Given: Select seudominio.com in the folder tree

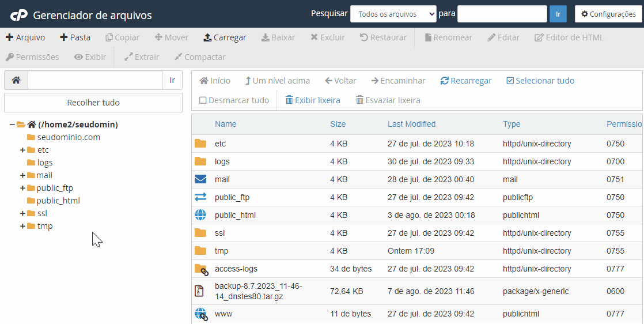Looking at the screenshot, I should point(69,137).
